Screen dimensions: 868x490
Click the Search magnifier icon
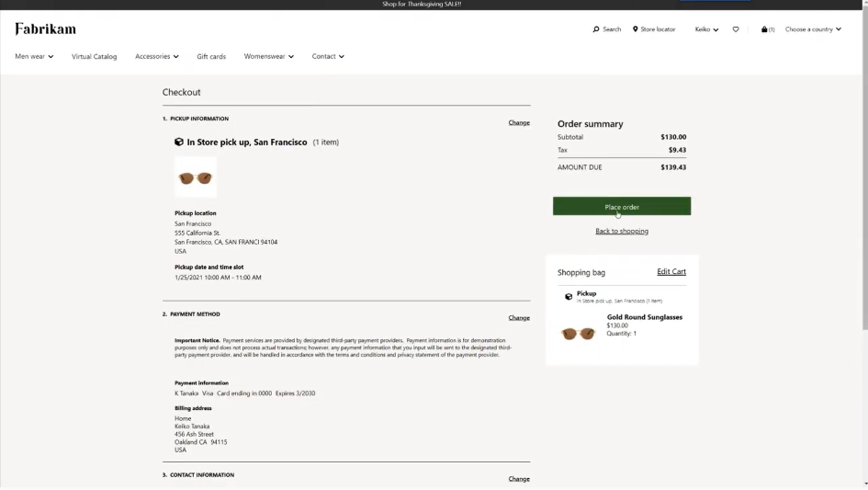596,29
